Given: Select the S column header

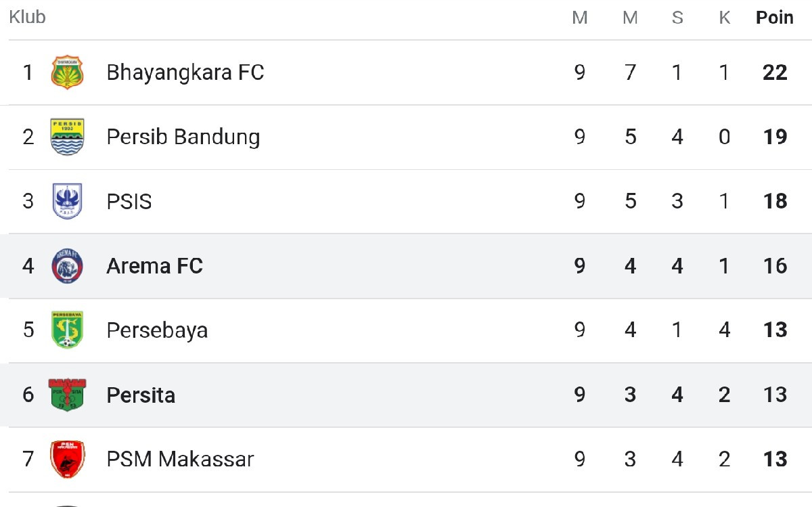Looking at the screenshot, I should 677,18.
